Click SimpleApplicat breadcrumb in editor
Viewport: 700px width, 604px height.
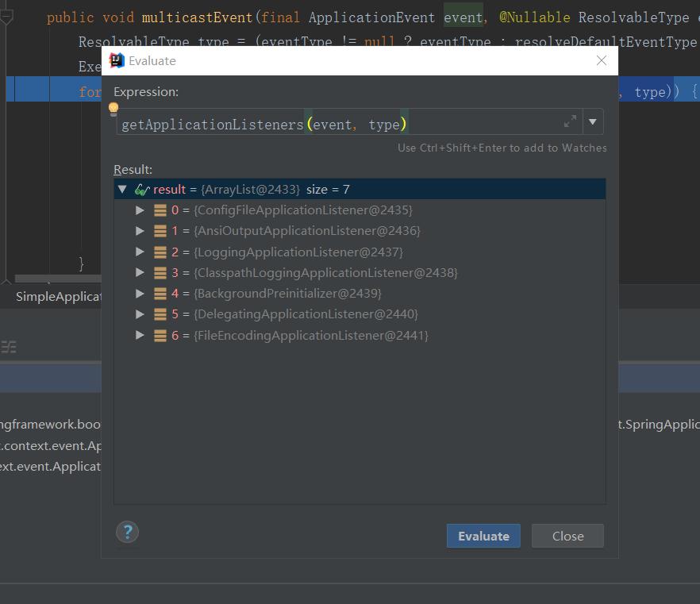click(x=59, y=296)
